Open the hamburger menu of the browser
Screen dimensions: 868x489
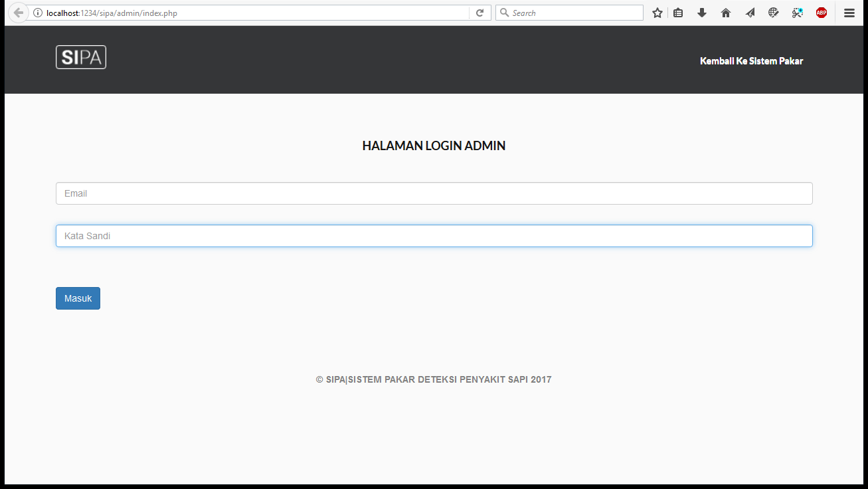coord(849,13)
